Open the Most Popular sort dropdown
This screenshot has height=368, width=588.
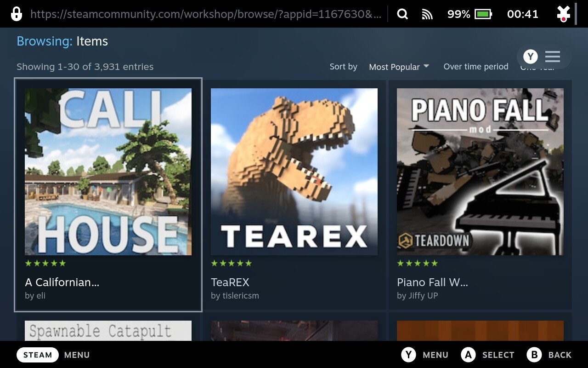(399, 67)
